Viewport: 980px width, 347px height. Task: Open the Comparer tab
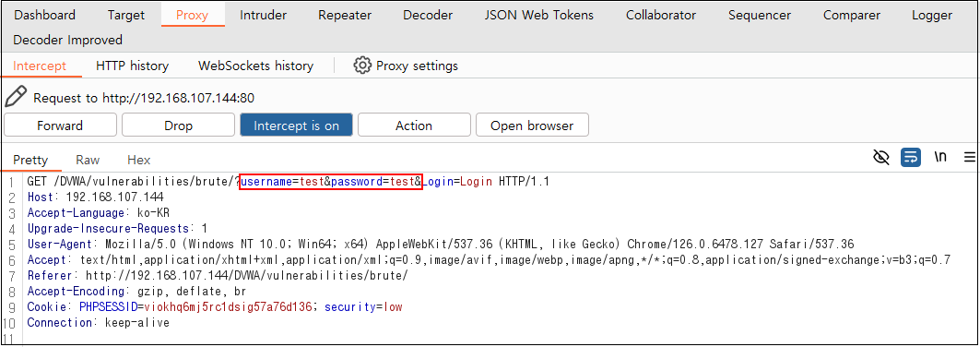coord(851,15)
